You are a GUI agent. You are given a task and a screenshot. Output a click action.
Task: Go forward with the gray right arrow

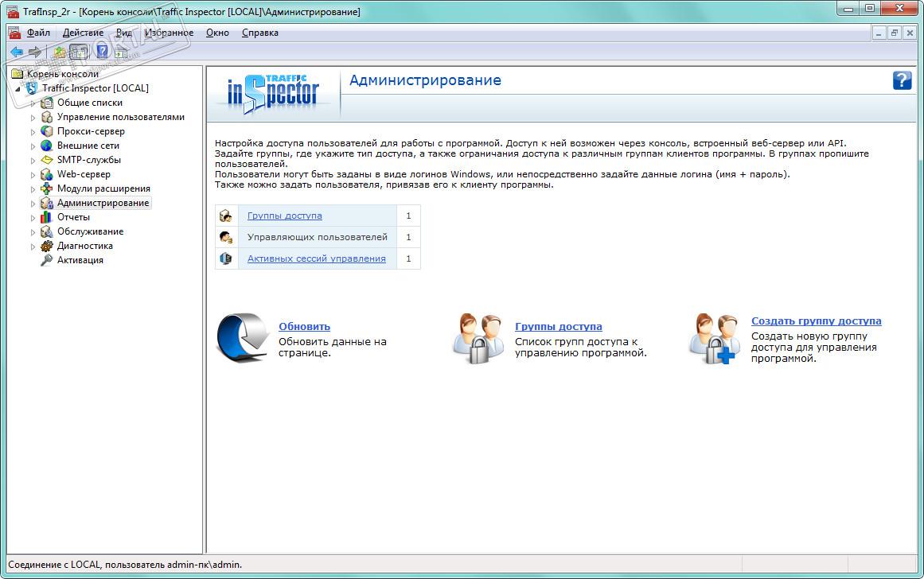[x=35, y=52]
